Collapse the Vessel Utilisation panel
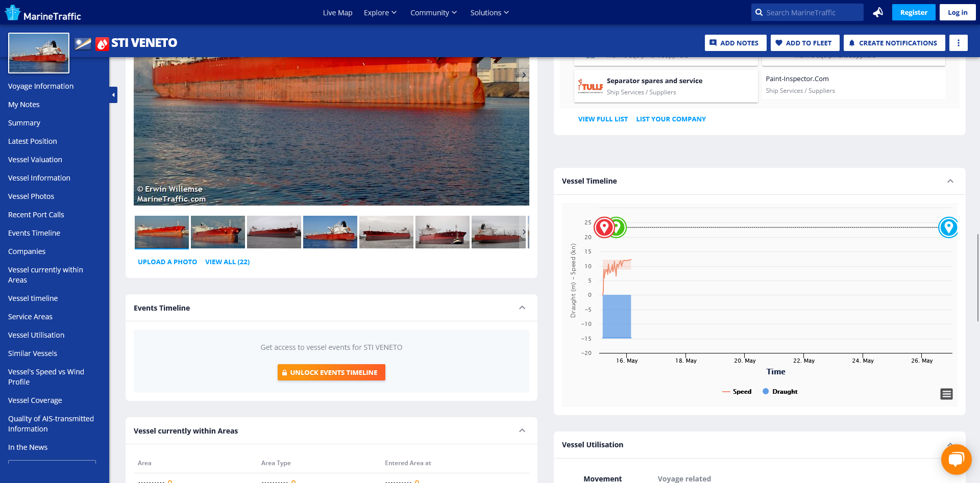 [950, 444]
